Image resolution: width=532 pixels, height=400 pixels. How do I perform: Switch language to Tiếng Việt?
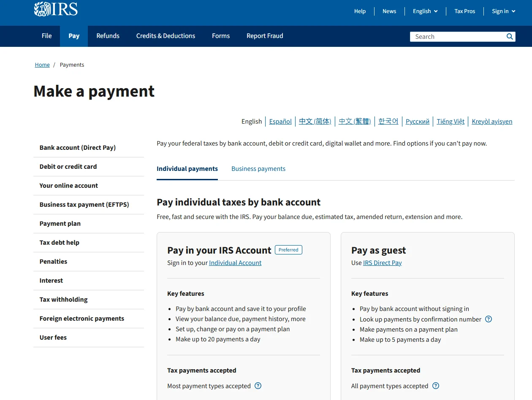pyautogui.click(x=451, y=122)
